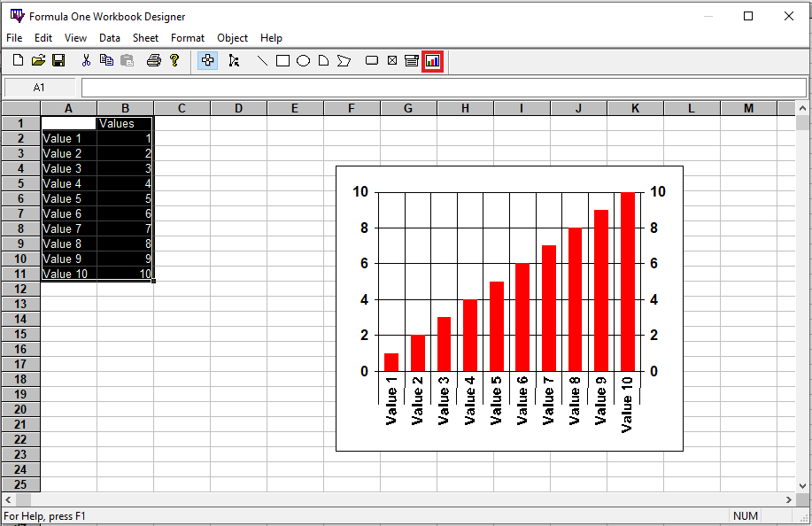Save the current workbook
Viewport: 812px width, 526px height.
coord(58,60)
